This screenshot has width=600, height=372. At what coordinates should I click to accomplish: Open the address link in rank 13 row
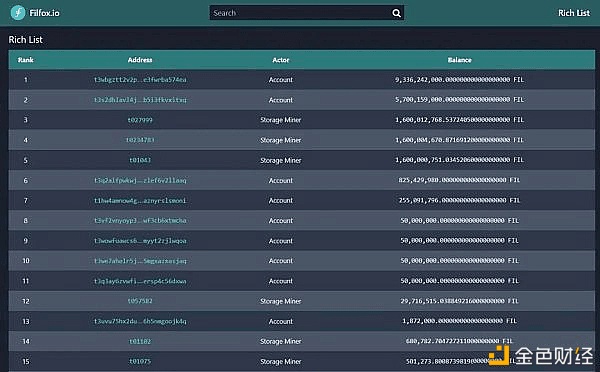(x=140, y=321)
